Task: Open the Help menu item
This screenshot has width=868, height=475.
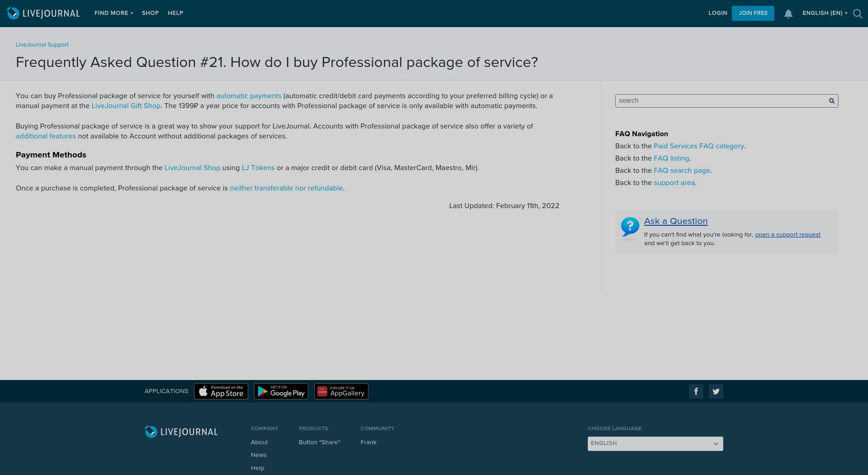Action: click(175, 13)
